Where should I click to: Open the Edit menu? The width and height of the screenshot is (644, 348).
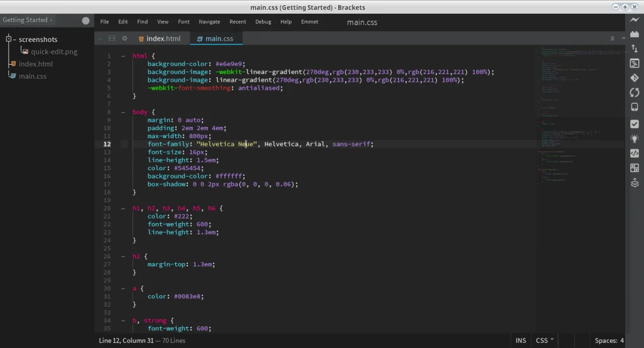coord(123,22)
